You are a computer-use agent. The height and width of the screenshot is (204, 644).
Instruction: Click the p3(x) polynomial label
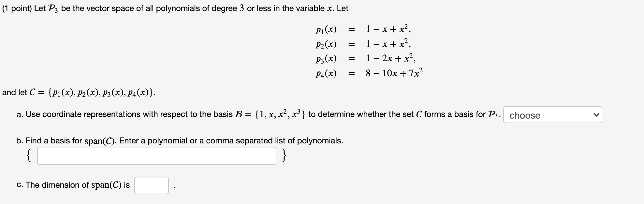point(326,59)
